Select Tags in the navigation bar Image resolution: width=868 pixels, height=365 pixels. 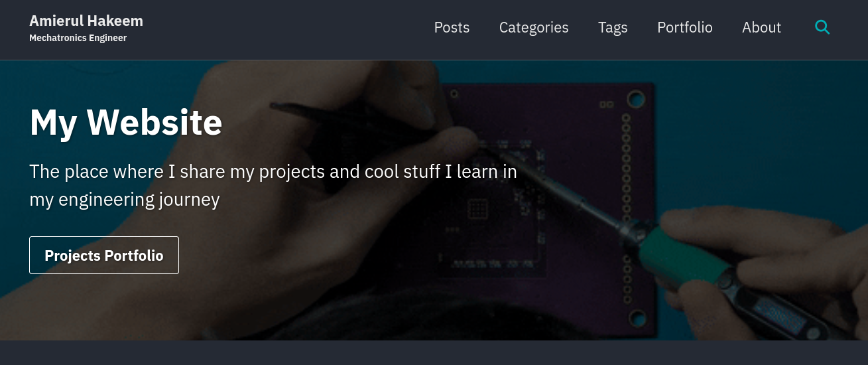coord(613,27)
